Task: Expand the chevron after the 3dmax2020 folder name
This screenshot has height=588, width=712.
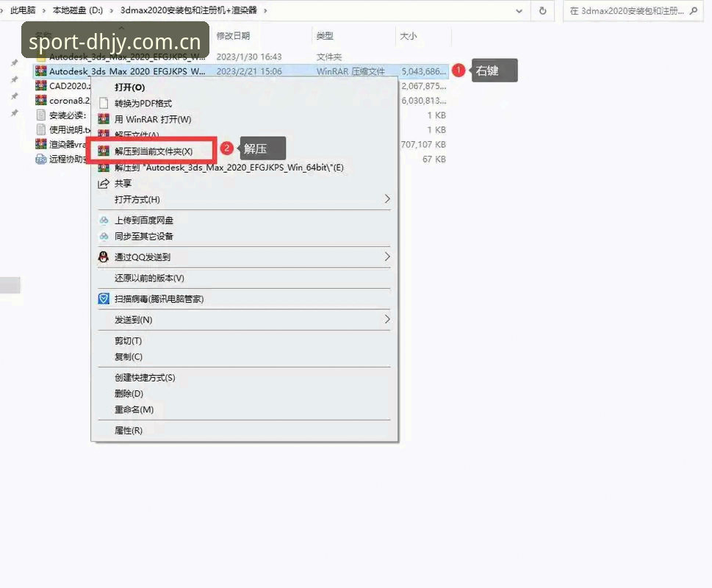Action: tap(265, 10)
